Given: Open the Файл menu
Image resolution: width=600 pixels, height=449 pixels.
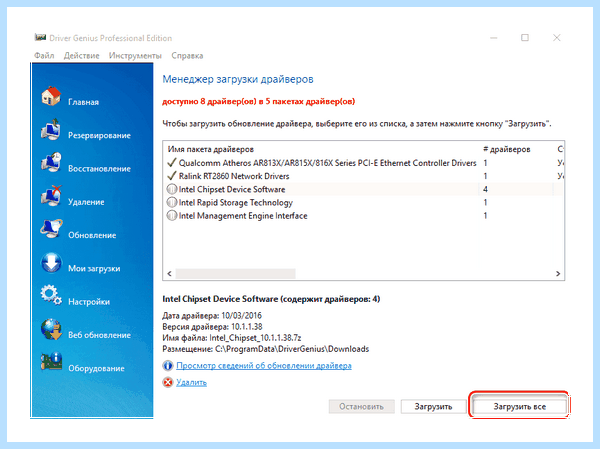Looking at the screenshot, I should (x=44, y=56).
